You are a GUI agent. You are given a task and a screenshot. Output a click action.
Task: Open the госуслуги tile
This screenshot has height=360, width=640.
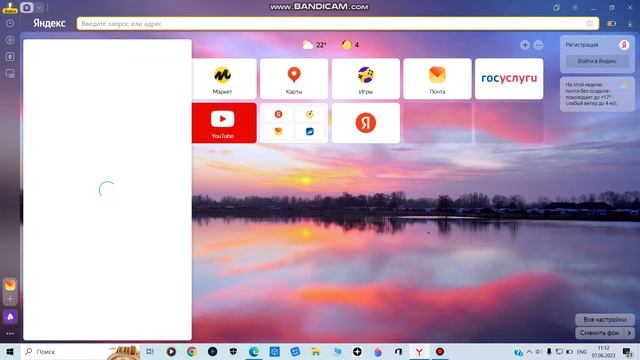pyautogui.click(x=509, y=79)
